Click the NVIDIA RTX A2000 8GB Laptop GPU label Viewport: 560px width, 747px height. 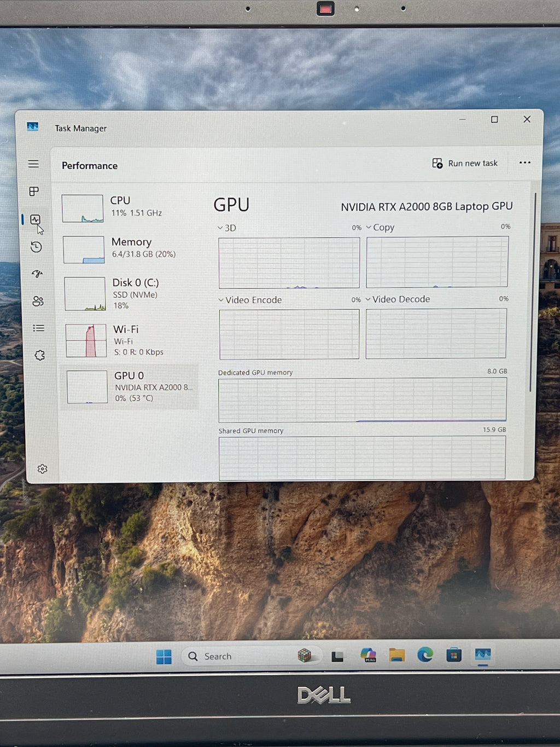point(427,206)
